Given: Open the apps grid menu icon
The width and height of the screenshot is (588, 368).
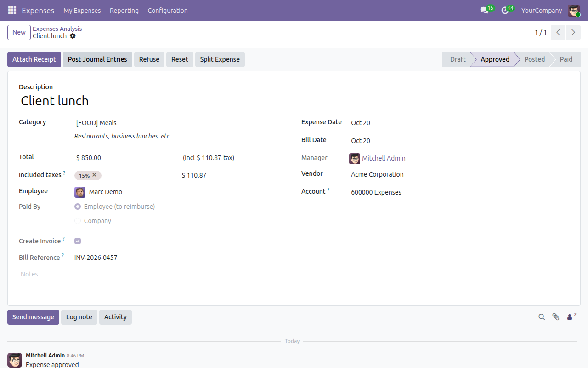Looking at the screenshot, I should [12, 10].
